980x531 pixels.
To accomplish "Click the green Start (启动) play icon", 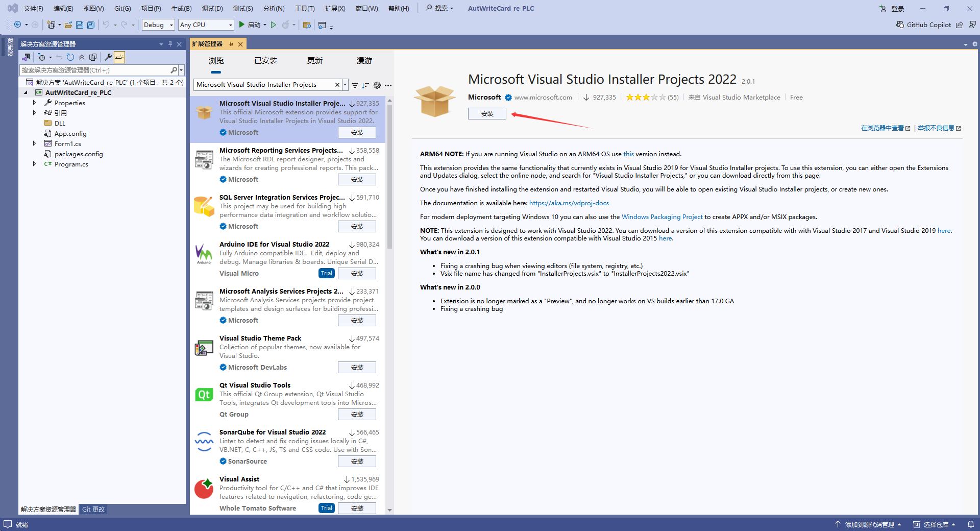I will [x=242, y=25].
